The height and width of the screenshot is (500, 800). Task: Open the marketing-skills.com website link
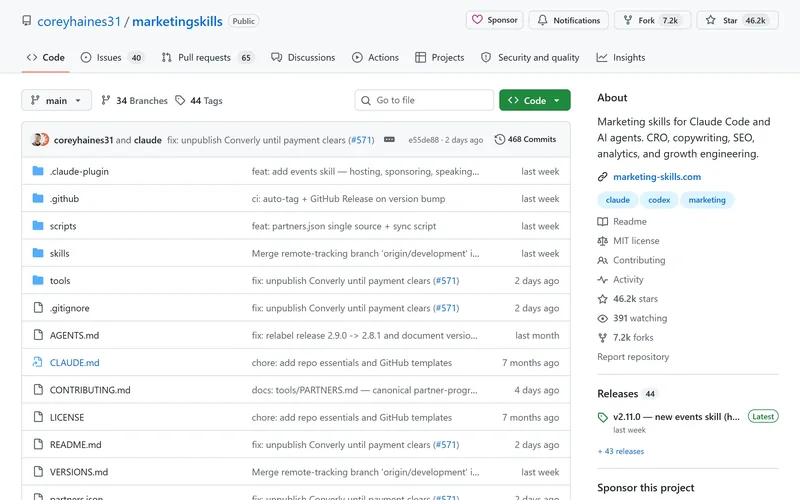(657, 177)
